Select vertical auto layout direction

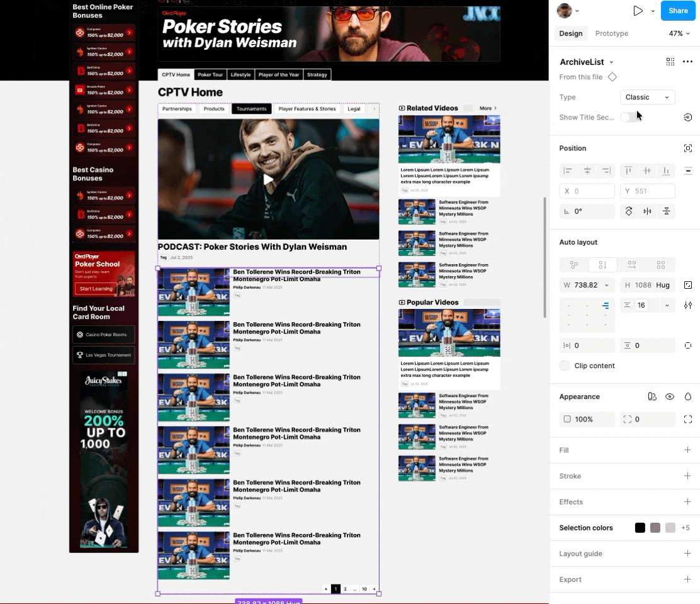pyautogui.click(x=602, y=265)
